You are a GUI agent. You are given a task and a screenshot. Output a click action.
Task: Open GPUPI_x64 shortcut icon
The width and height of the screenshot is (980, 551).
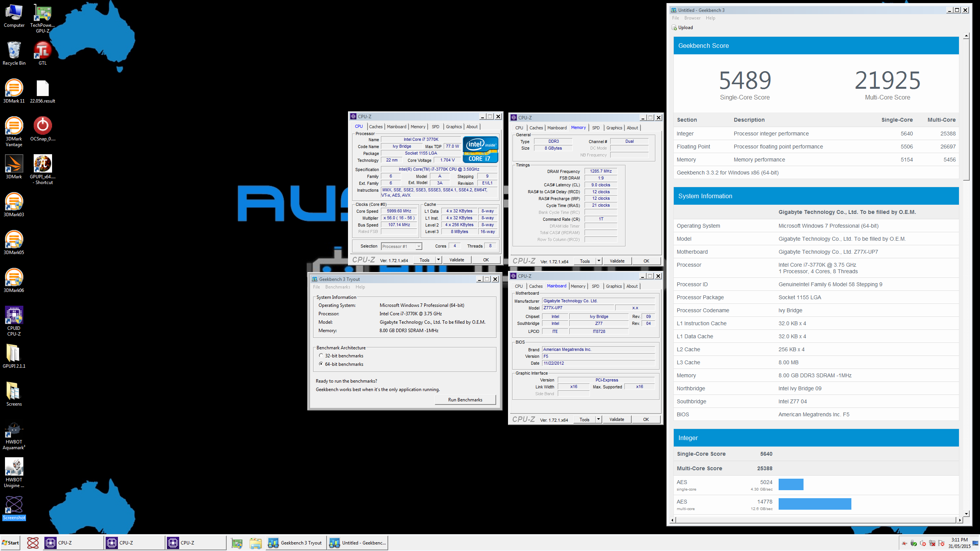pyautogui.click(x=42, y=170)
